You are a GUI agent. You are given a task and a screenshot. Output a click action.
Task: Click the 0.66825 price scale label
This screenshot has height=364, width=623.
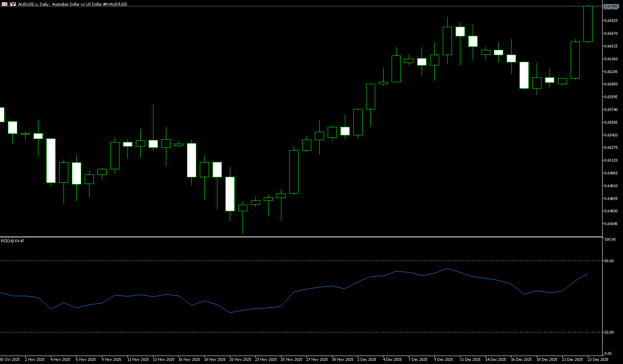pyautogui.click(x=611, y=21)
